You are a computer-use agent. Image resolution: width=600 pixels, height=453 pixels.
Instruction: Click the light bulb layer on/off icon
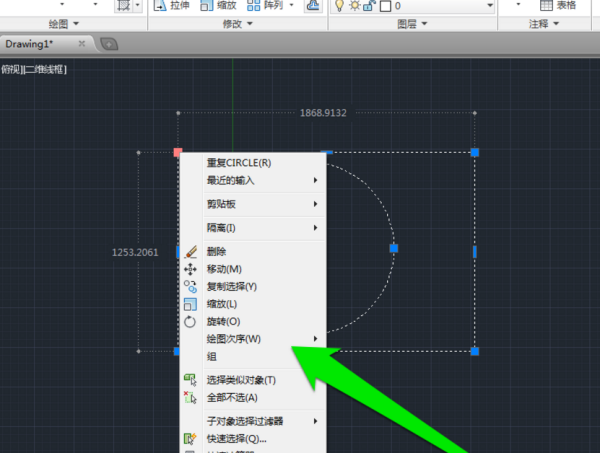[x=339, y=6]
